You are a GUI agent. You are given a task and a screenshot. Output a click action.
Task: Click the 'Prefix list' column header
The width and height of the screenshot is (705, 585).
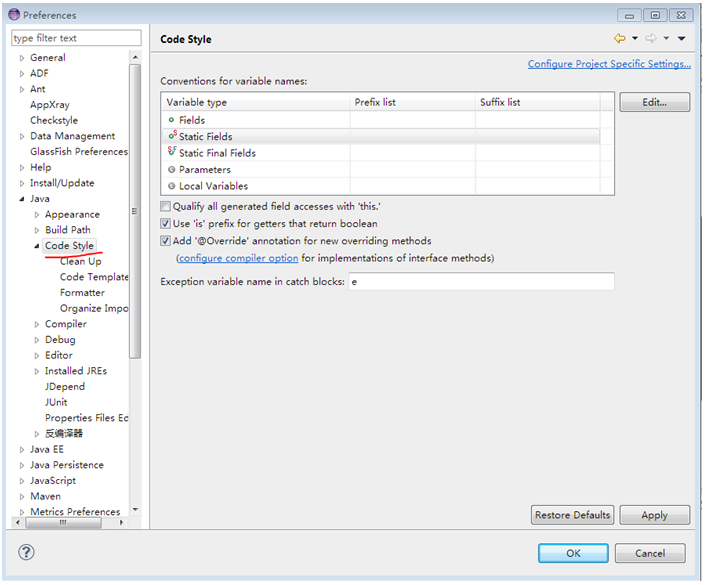tap(412, 102)
